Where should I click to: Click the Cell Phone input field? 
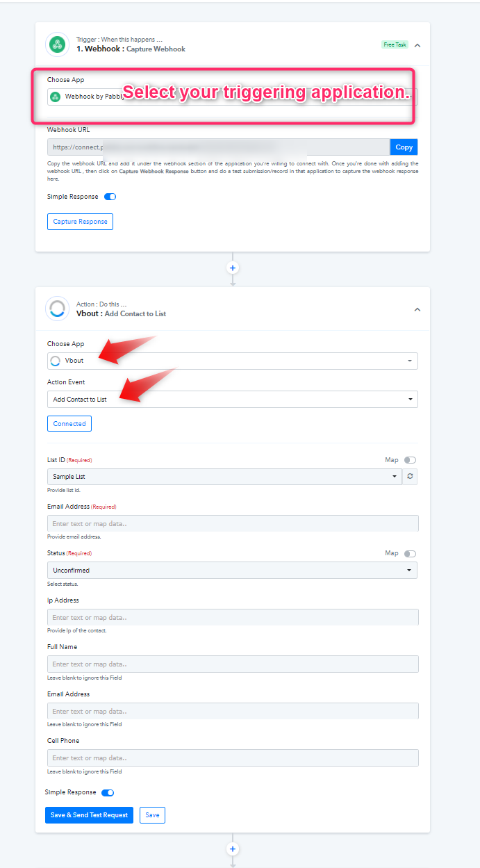(x=233, y=758)
